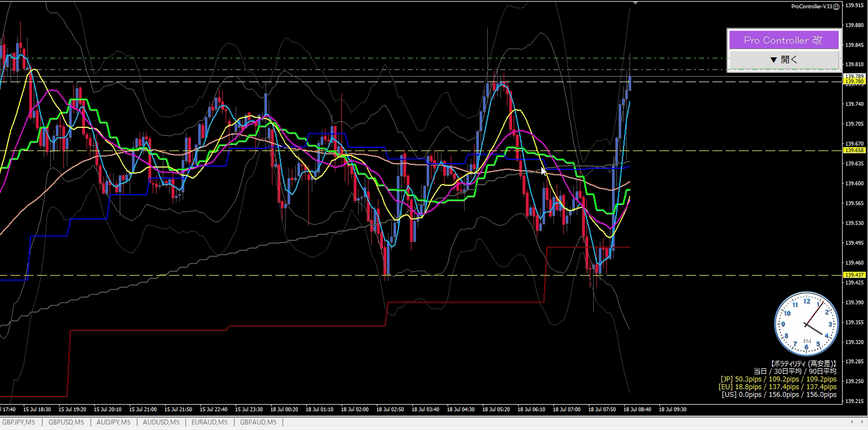868x430 pixels.
Task: Click the 18 Jul 07:00 time label
Action: [567, 410]
